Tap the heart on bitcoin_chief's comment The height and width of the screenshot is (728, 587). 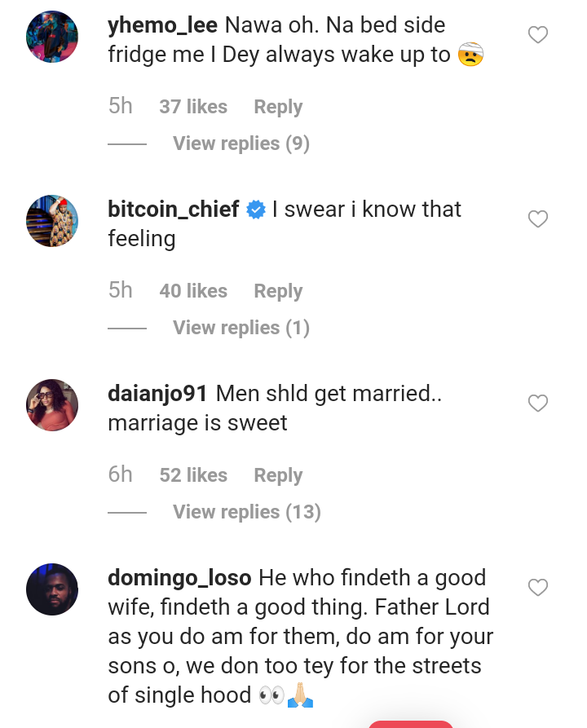point(538,219)
